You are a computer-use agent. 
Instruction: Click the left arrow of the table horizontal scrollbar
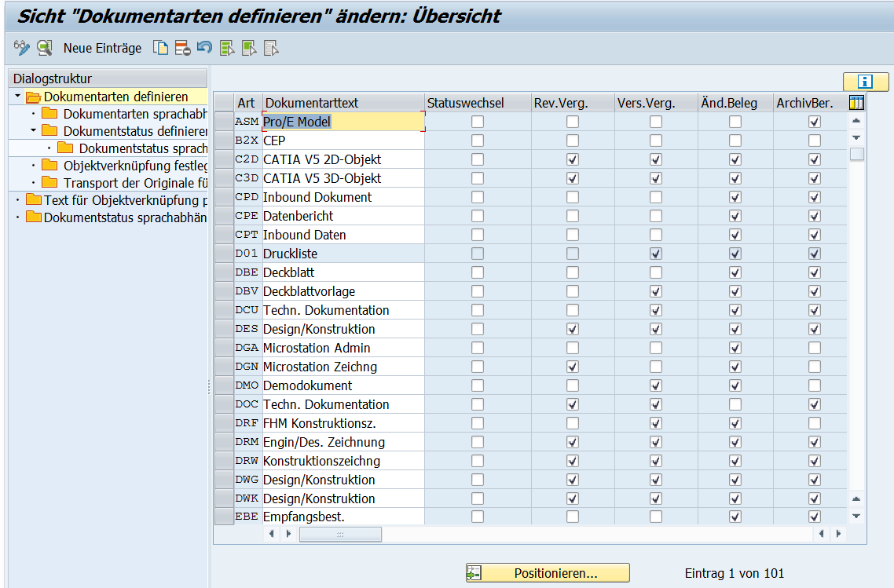click(821, 534)
